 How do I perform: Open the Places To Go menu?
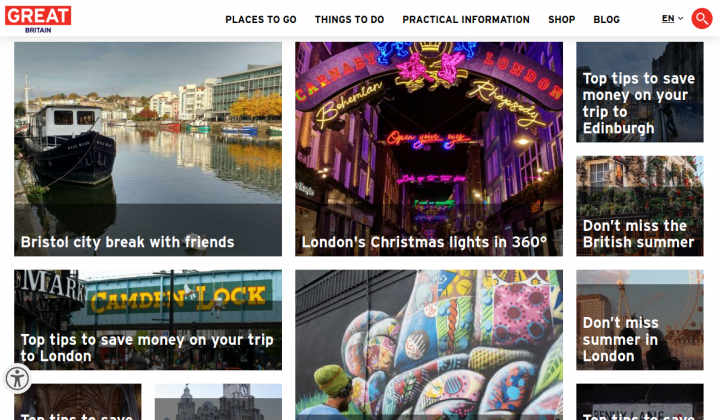point(261,20)
